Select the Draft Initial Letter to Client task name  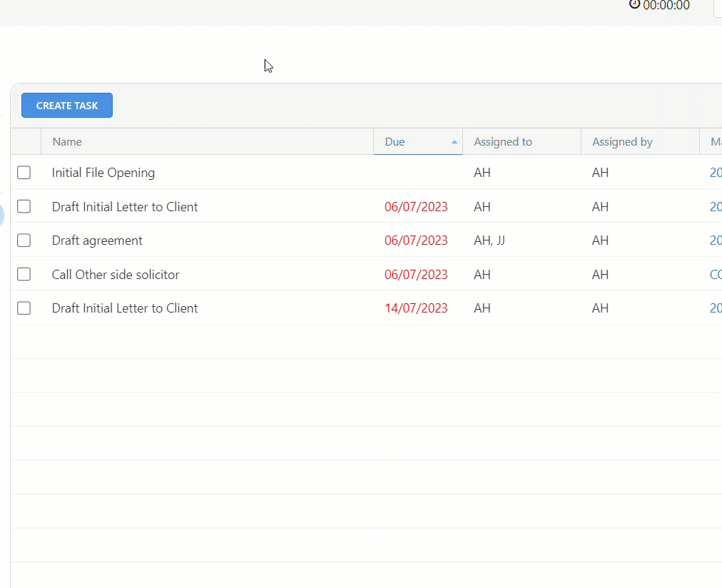(125, 206)
